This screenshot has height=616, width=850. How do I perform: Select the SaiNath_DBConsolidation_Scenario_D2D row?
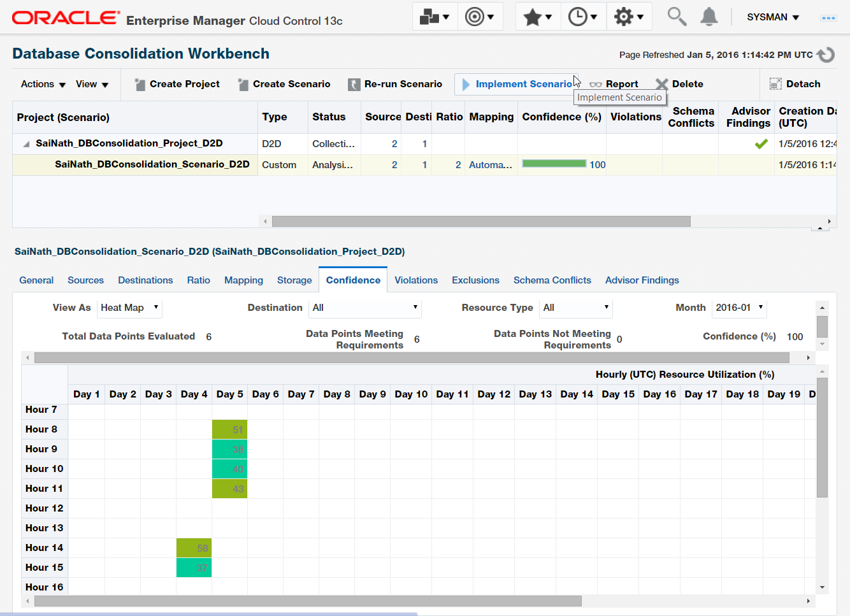[x=424, y=165]
